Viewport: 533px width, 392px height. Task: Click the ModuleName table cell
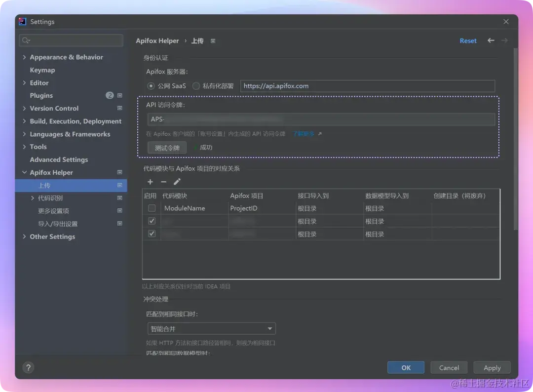(x=194, y=208)
